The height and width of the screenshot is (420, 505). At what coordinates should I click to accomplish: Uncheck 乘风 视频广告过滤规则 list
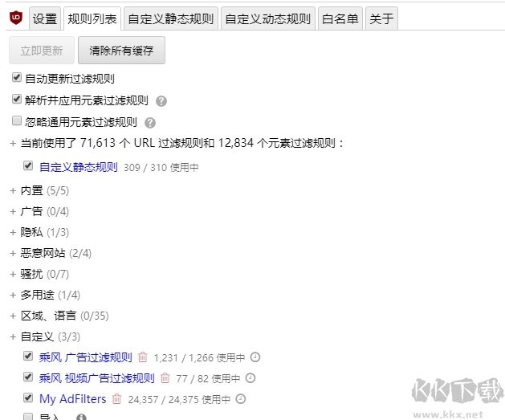28,377
